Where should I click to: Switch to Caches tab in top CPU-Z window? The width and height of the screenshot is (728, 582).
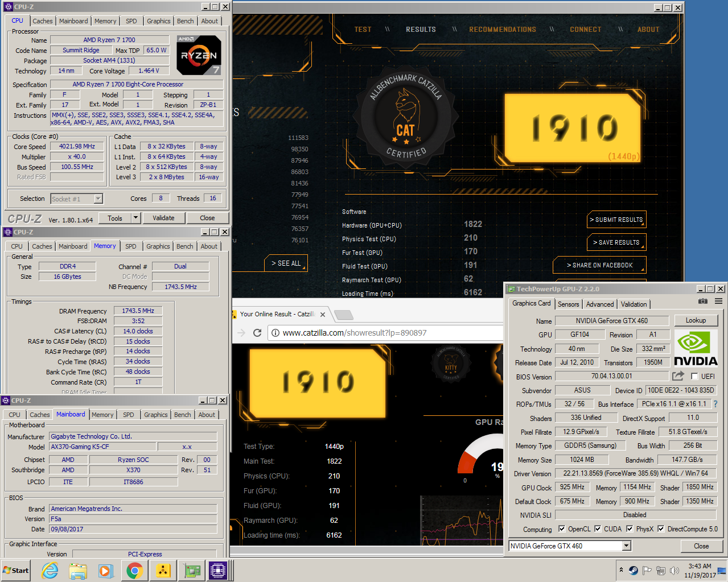pyautogui.click(x=43, y=21)
